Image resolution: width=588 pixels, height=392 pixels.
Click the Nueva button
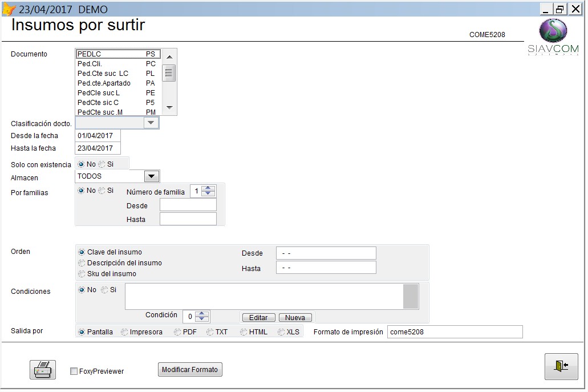click(295, 318)
